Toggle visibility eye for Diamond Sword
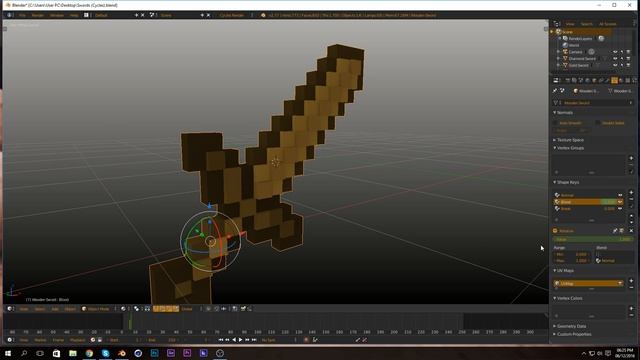The image size is (640, 360). pos(615,58)
